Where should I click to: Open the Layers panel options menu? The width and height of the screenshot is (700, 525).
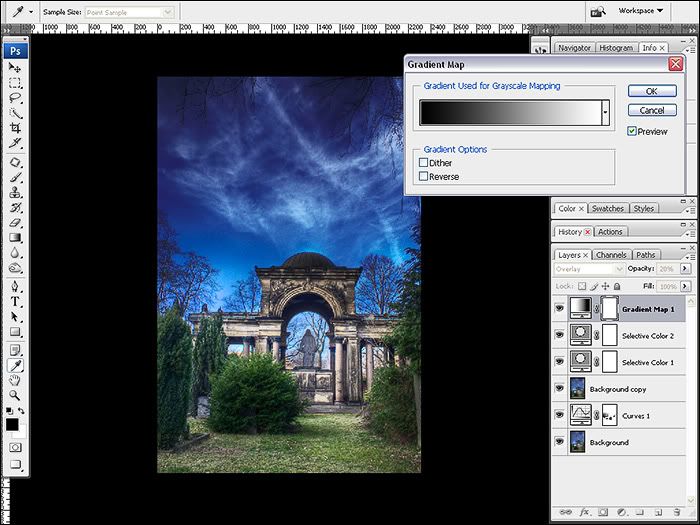(691, 257)
